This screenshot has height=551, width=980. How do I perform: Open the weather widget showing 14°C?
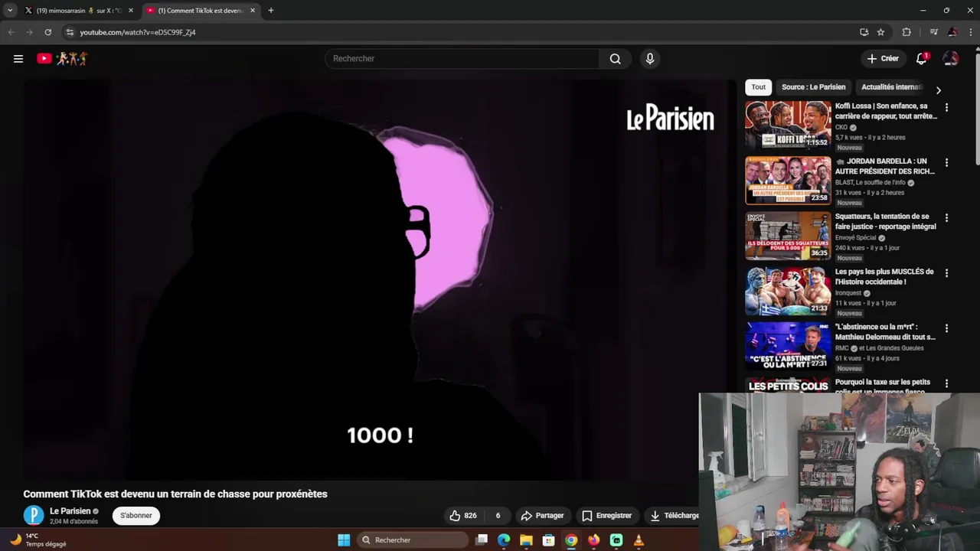(x=38, y=540)
